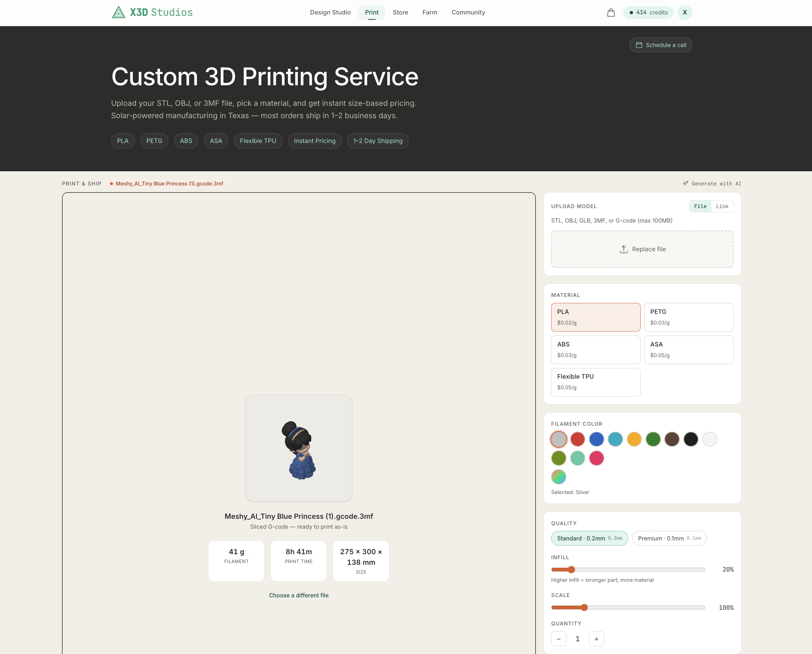The width and height of the screenshot is (812, 654).
Task: Open the 414 credits balance
Action: tap(648, 12)
